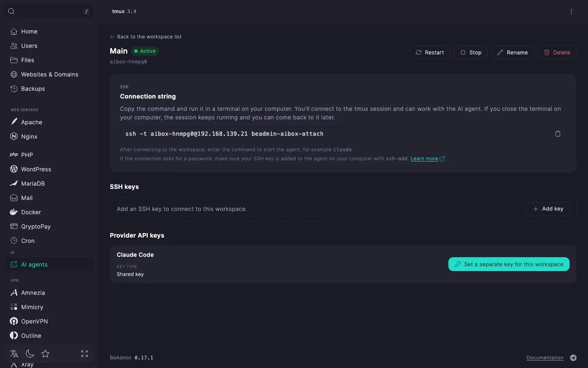Click the Backups clock icon
This screenshot has width=588, height=368.
click(x=14, y=89)
